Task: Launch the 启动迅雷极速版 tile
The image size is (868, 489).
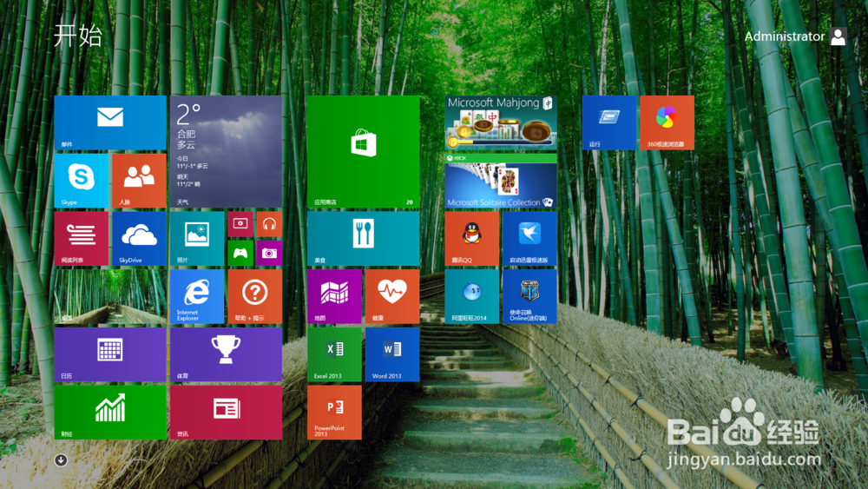Action: click(x=529, y=239)
